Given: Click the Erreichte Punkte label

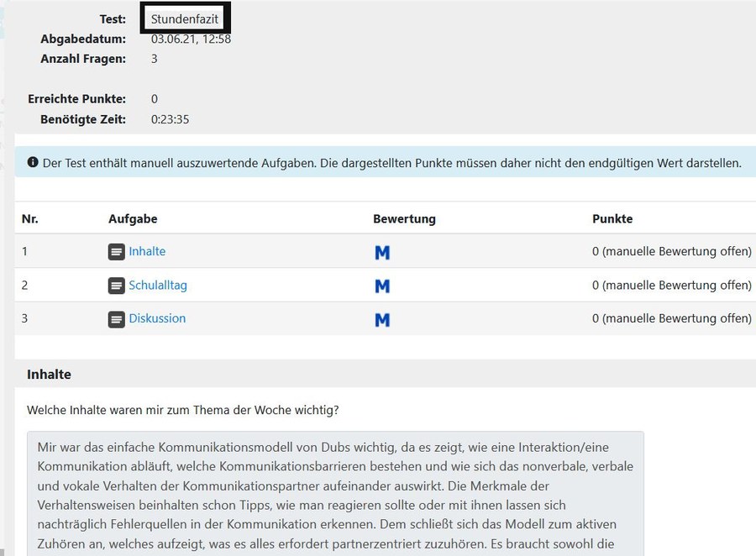Looking at the screenshot, I should click(76, 99).
